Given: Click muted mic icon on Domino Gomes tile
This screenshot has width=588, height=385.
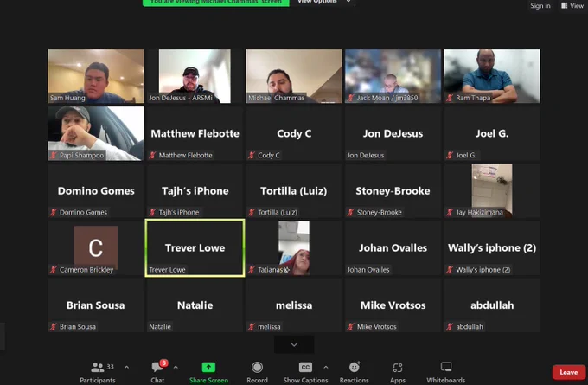Looking at the screenshot, I should pyautogui.click(x=54, y=212).
